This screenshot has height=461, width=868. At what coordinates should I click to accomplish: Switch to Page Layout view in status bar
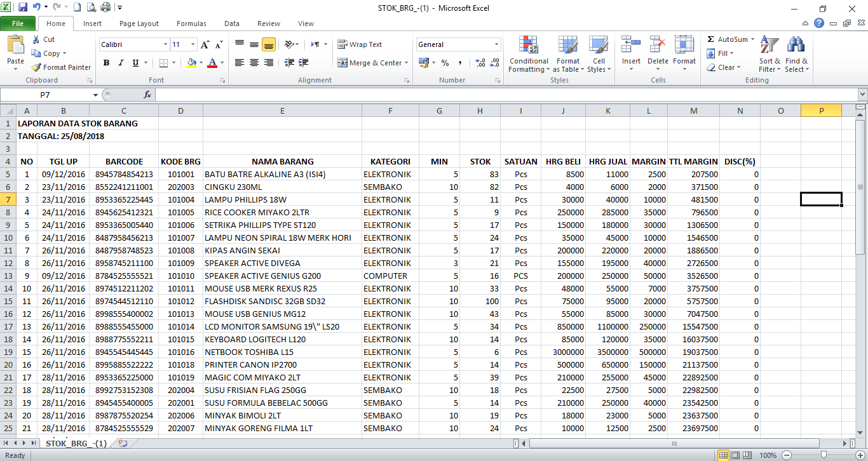coord(736,455)
